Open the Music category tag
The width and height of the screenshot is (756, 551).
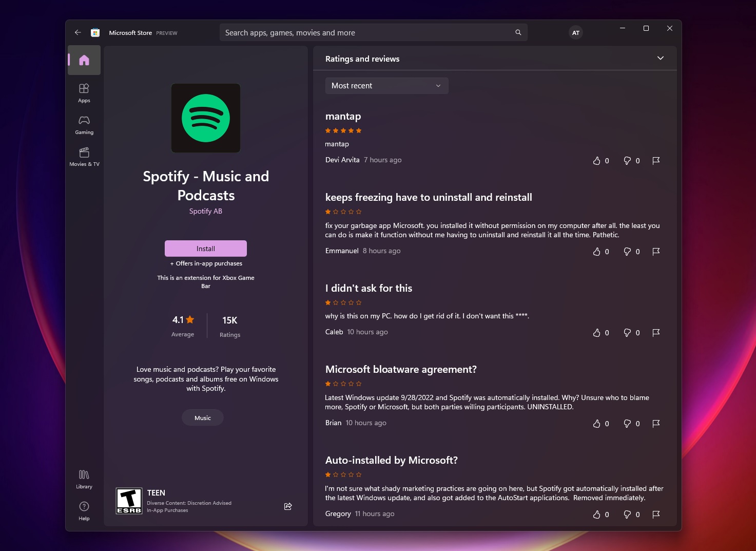point(202,417)
